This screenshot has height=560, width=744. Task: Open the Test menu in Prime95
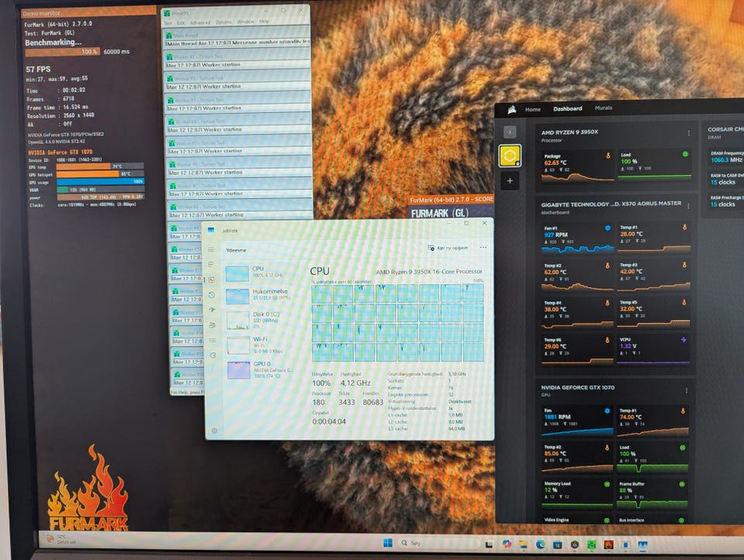coord(167,22)
